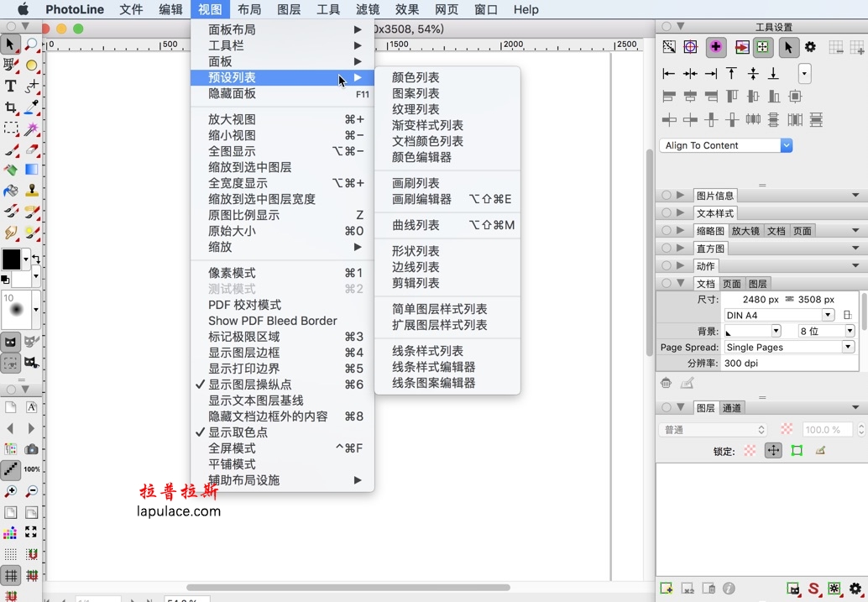Click 放大视图 menu item
Viewport: 868px width, 602px height.
(x=282, y=119)
